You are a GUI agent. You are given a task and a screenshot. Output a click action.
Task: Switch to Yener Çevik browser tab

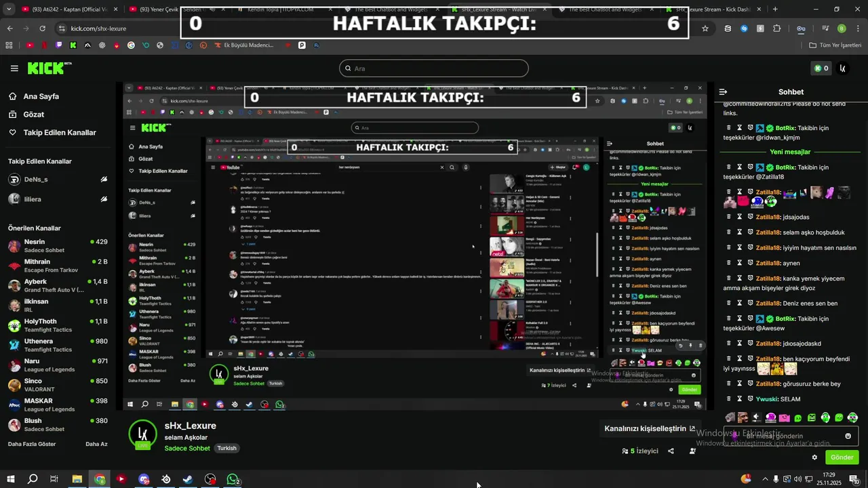pyautogui.click(x=175, y=9)
